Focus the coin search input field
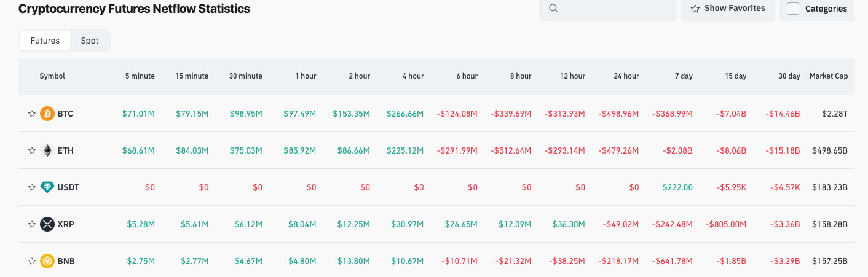This screenshot has height=277, width=868. (615, 9)
